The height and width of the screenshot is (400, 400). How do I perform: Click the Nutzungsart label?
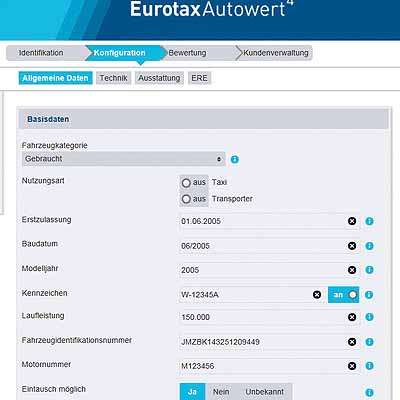tap(43, 181)
